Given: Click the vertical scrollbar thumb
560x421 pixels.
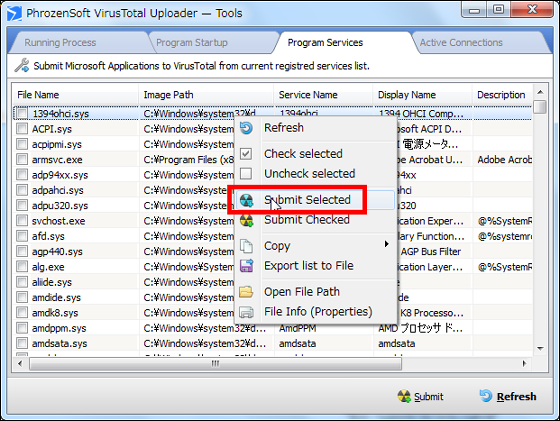Looking at the screenshot, I should click(540, 107).
